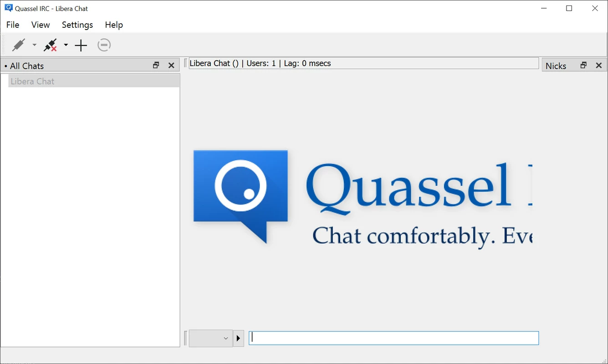Click the Join Channel plus icon
Viewport: 608px width, 364px height.
pyautogui.click(x=81, y=45)
